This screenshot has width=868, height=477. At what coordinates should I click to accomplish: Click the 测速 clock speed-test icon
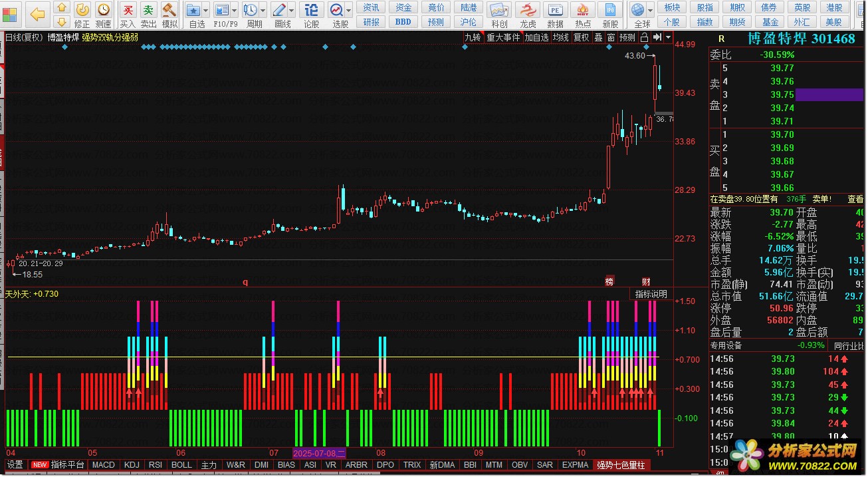click(x=103, y=15)
